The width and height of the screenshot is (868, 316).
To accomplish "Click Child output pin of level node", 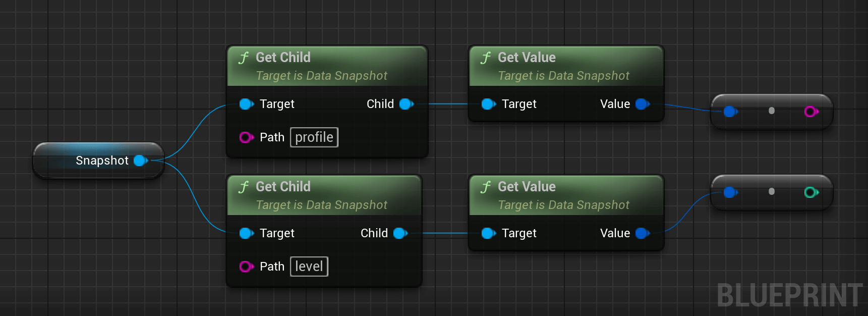I will pyautogui.click(x=400, y=233).
